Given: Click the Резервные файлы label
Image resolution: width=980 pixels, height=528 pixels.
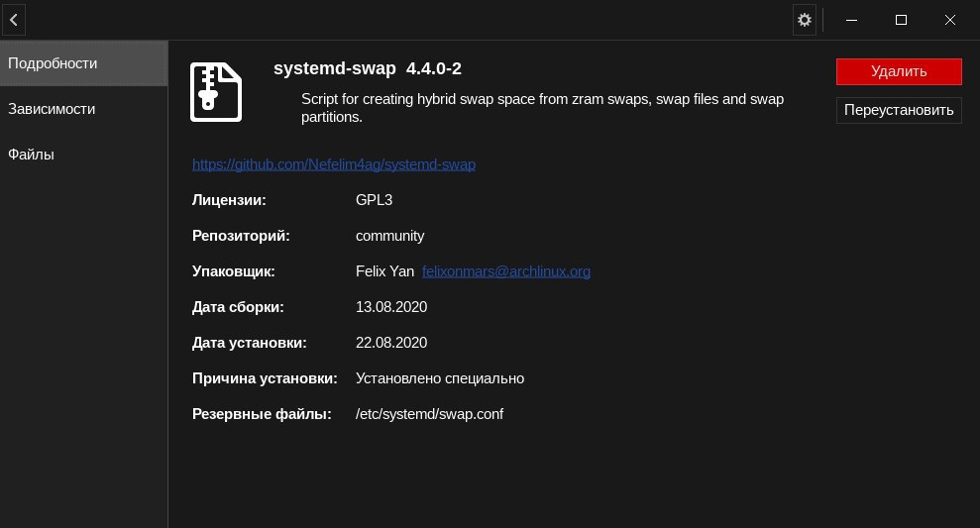Looking at the screenshot, I should 262,414.
